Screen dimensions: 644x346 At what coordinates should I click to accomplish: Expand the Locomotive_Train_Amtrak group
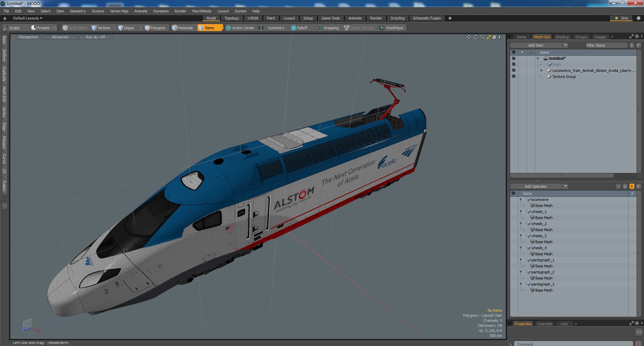pos(542,71)
